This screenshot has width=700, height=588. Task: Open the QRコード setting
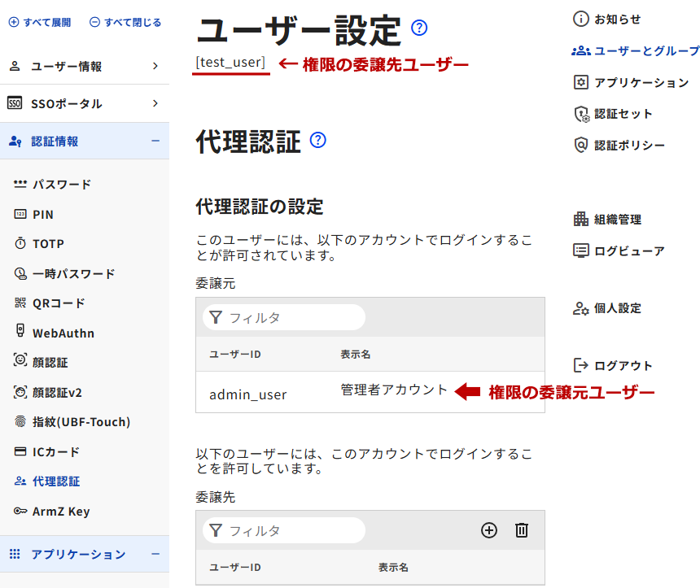tap(59, 303)
